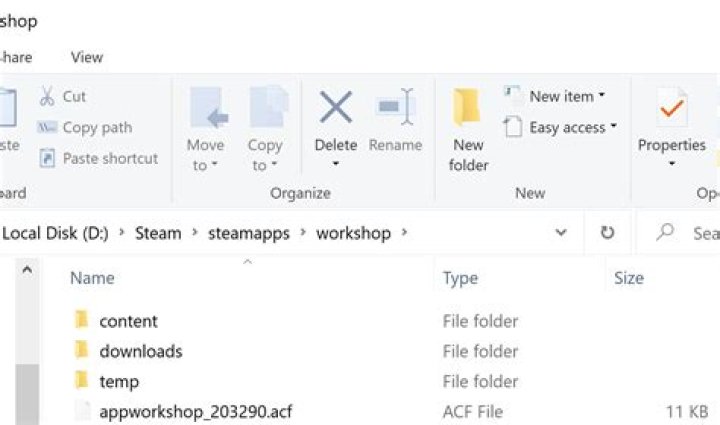The height and width of the screenshot is (425, 720).
Task: Go to steamapps folder in breadcrumb
Action: coord(249,234)
